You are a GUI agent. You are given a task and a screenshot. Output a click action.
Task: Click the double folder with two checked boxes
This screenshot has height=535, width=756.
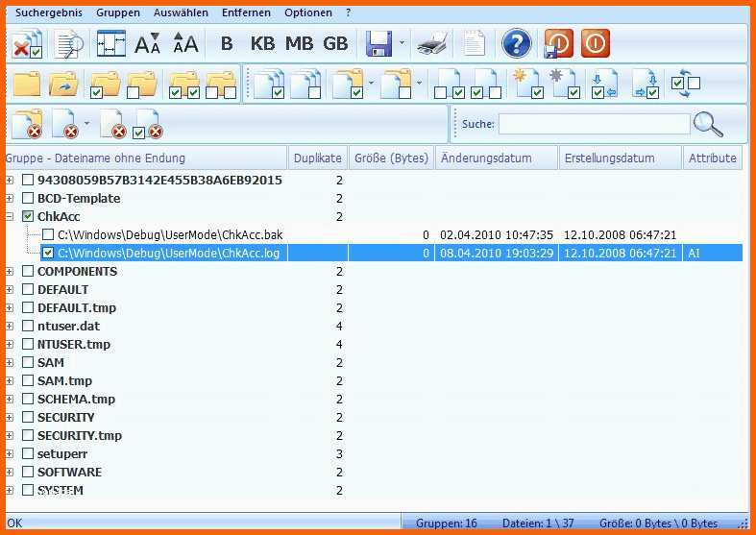(184, 85)
